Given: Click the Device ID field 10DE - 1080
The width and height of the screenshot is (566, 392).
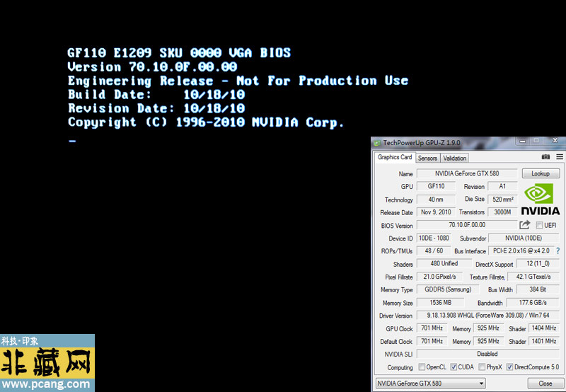Looking at the screenshot, I should click(x=434, y=238).
